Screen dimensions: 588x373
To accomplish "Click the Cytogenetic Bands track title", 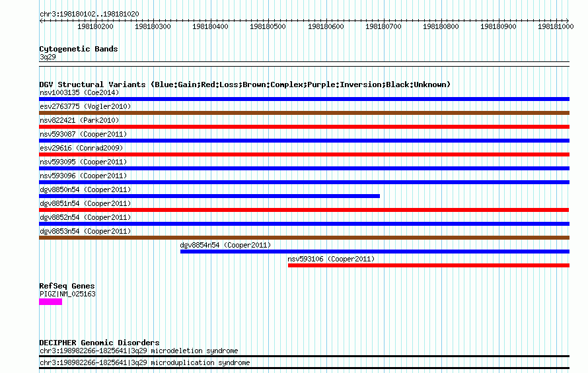I will point(79,49).
